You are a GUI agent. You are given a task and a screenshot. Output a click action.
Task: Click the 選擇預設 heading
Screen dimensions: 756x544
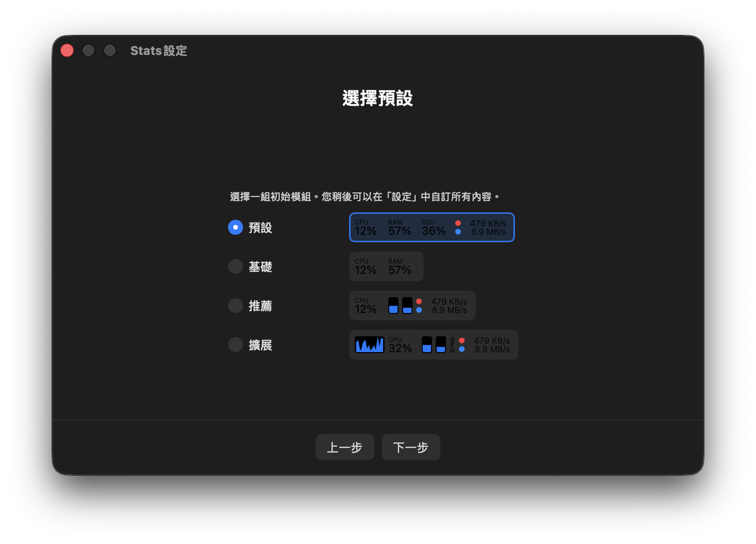pyautogui.click(x=378, y=98)
